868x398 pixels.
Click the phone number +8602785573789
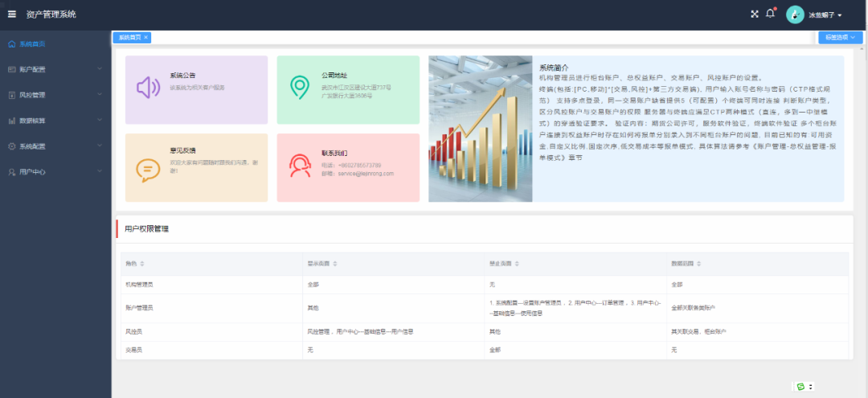[x=360, y=165]
